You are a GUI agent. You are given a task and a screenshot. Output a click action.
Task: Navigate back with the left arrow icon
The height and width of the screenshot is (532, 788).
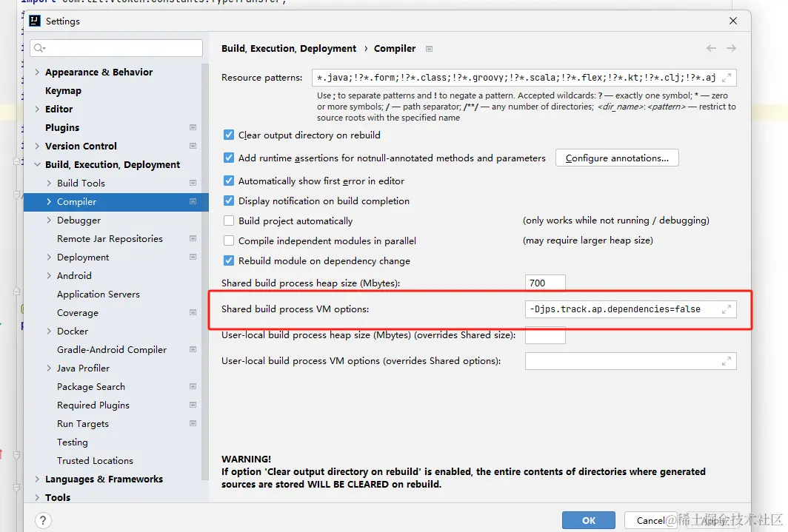point(711,48)
